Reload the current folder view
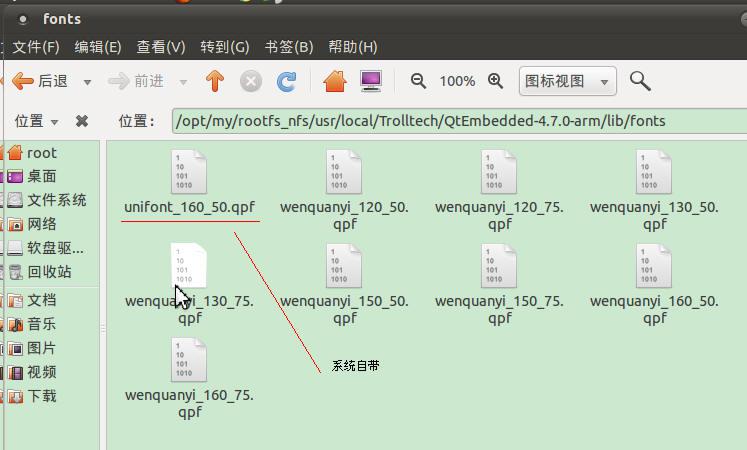 coord(286,81)
